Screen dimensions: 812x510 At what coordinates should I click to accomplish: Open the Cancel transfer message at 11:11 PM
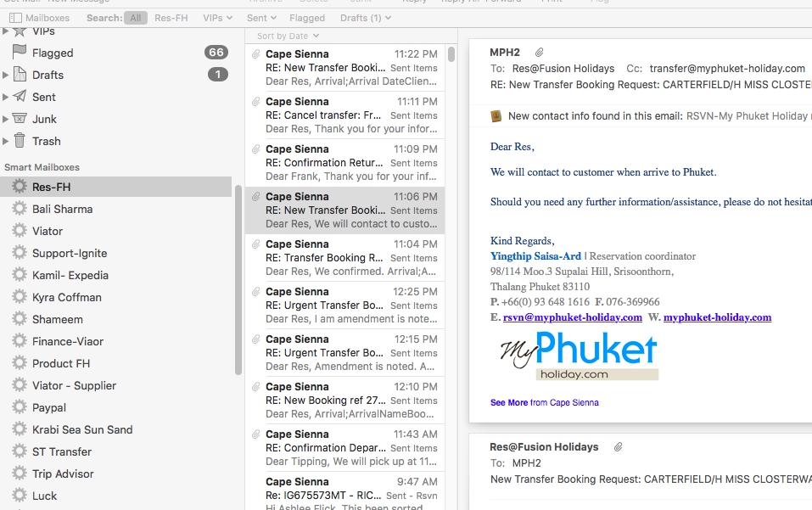point(344,115)
